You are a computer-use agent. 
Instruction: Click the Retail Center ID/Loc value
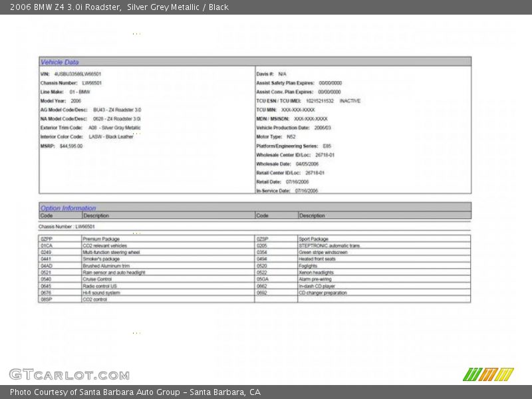[x=315, y=173]
